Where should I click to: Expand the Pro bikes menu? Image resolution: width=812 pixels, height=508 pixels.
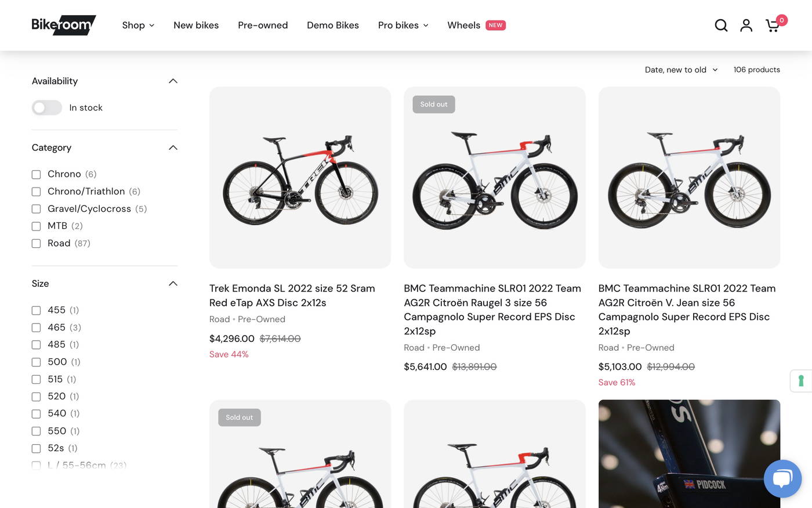[x=403, y=25]
